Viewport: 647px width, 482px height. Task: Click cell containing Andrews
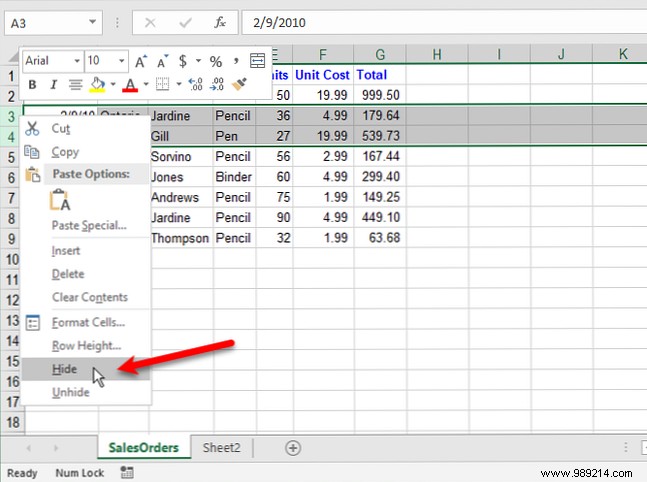181,197
